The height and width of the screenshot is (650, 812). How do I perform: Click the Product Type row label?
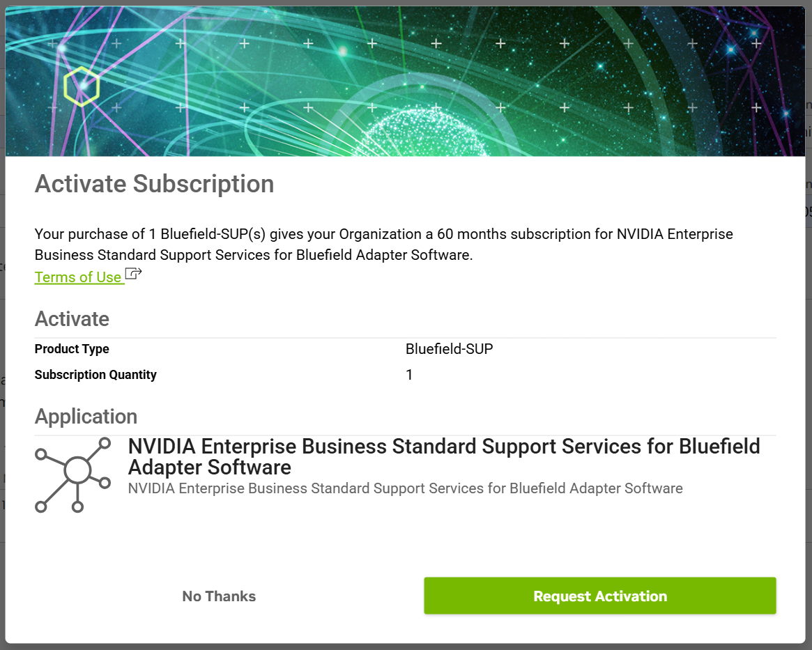72,349
